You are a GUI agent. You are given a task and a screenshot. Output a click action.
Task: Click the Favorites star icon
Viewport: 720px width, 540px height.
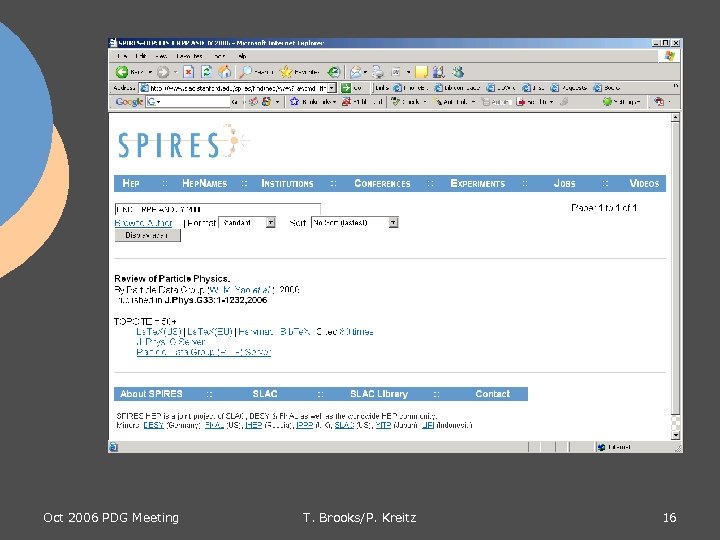click(x=286, y=72)
